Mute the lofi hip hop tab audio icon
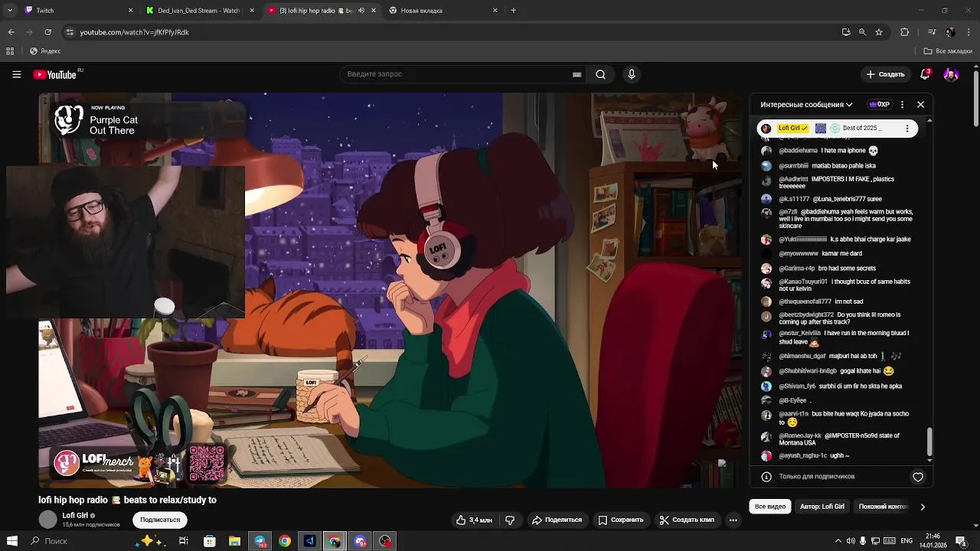 (361, 11)
